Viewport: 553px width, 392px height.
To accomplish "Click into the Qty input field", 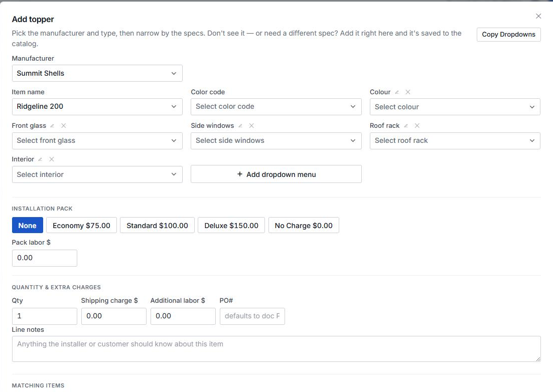I will tap(45, 316).
